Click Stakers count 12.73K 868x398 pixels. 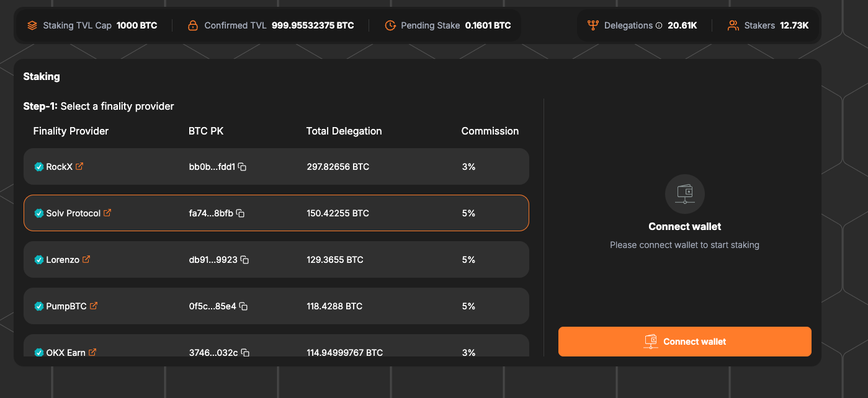coord(794,25)
